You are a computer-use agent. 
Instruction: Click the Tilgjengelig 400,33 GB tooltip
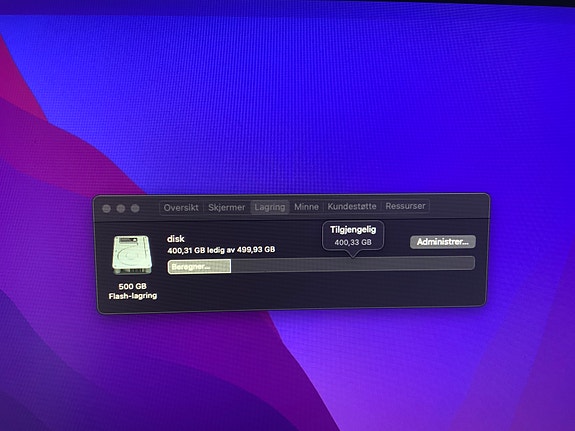click(x=353, y=235)
